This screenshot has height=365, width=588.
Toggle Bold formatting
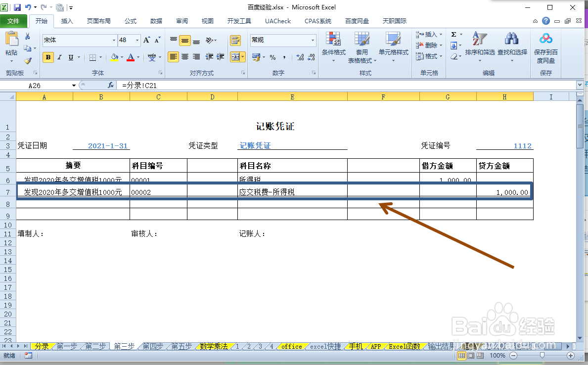(x=48, y=57)
